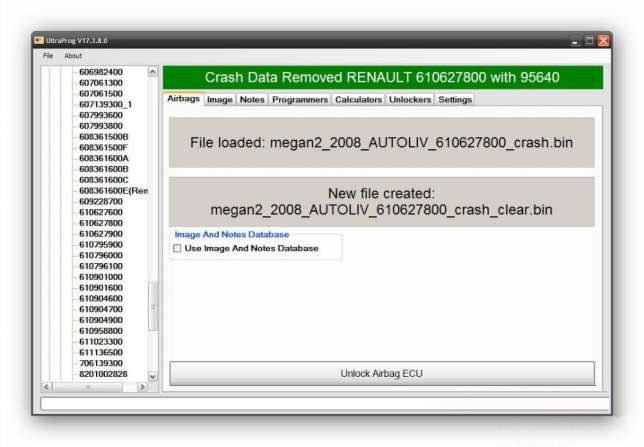Screen dimensions: 644x447
Task: Switch to the Image tab
Action: tap(219, 100)
